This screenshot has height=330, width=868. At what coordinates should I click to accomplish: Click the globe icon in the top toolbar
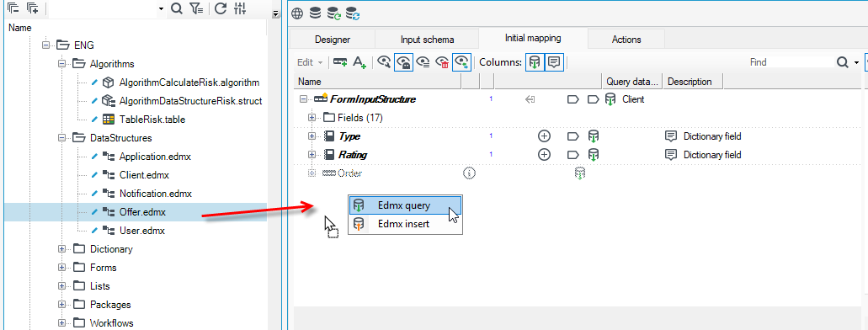tap(297, 13)
